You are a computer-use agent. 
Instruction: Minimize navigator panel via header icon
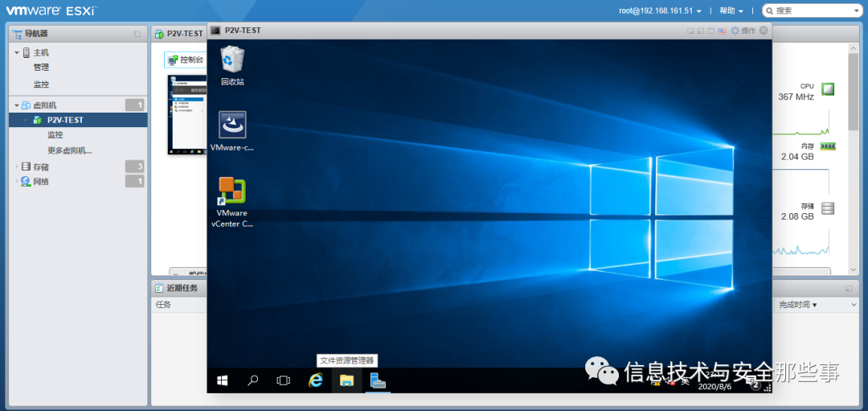point(137,35)
